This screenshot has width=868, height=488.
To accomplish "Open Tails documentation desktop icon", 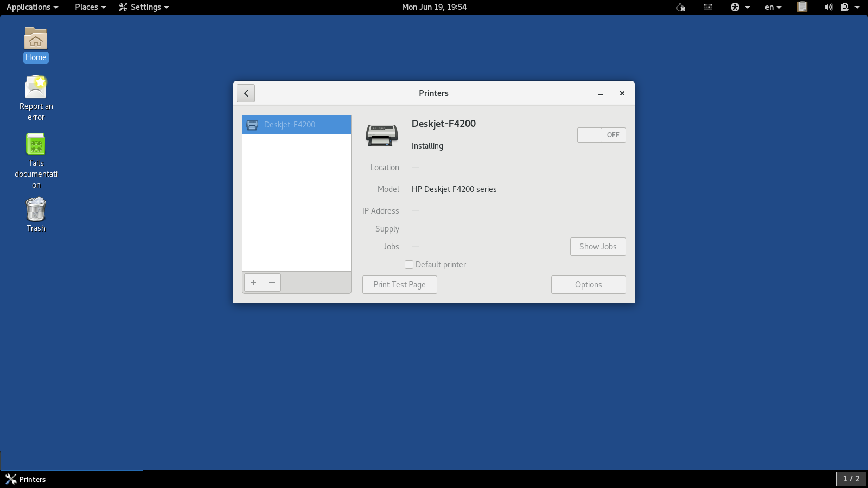I will point(36,160).
